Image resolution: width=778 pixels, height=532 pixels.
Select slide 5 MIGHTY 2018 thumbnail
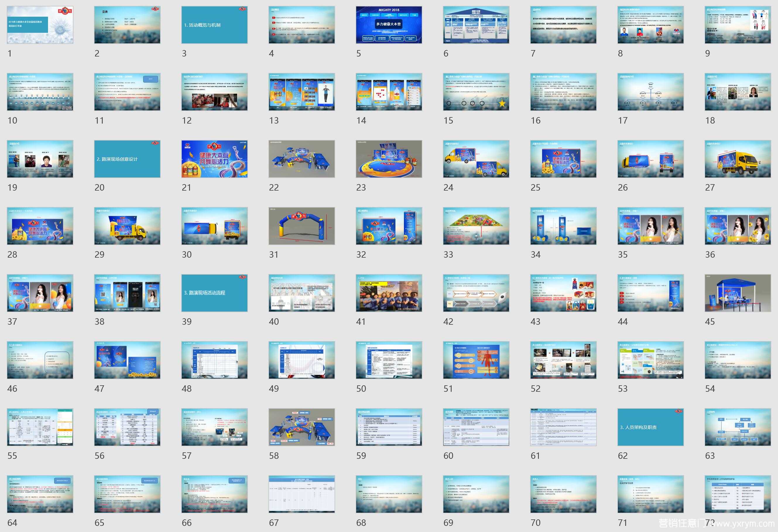tap(389, 25)
